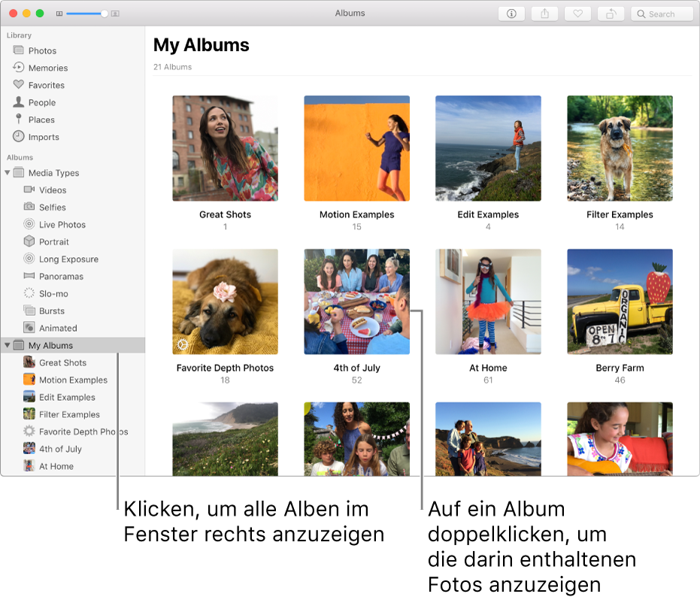Click the 21 Albums count text

172,67
